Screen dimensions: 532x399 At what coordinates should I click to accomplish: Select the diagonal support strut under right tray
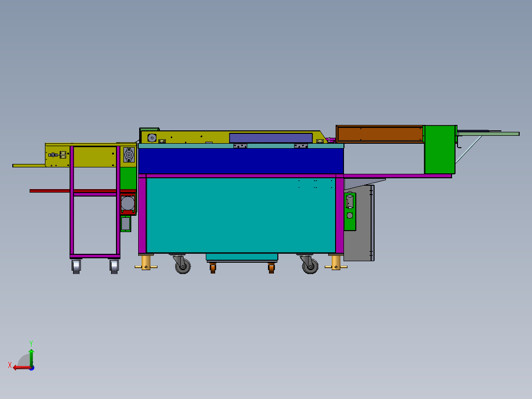click(x=469, y=150)
